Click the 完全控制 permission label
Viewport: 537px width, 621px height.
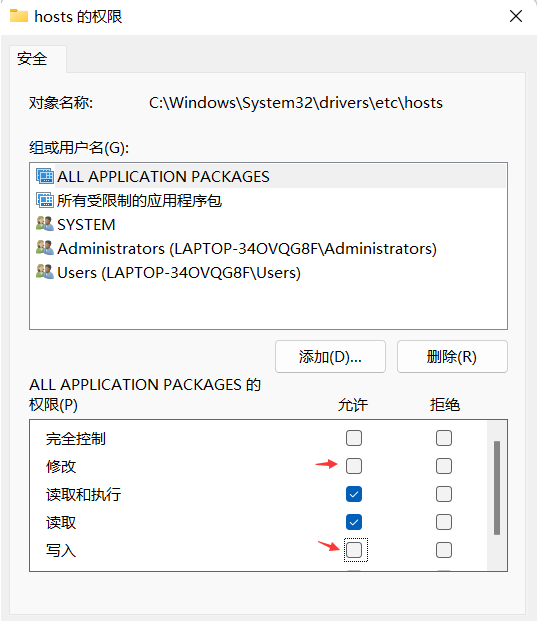(x=76, y=439)
